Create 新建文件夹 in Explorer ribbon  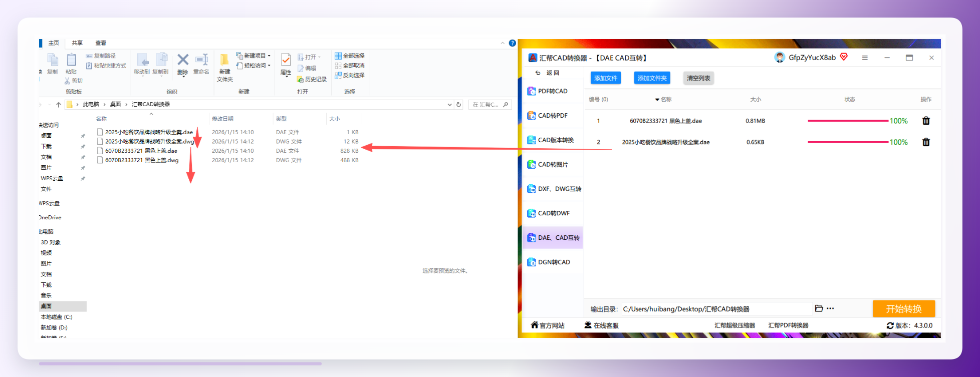pyautogui.click(x=224, y=68)
